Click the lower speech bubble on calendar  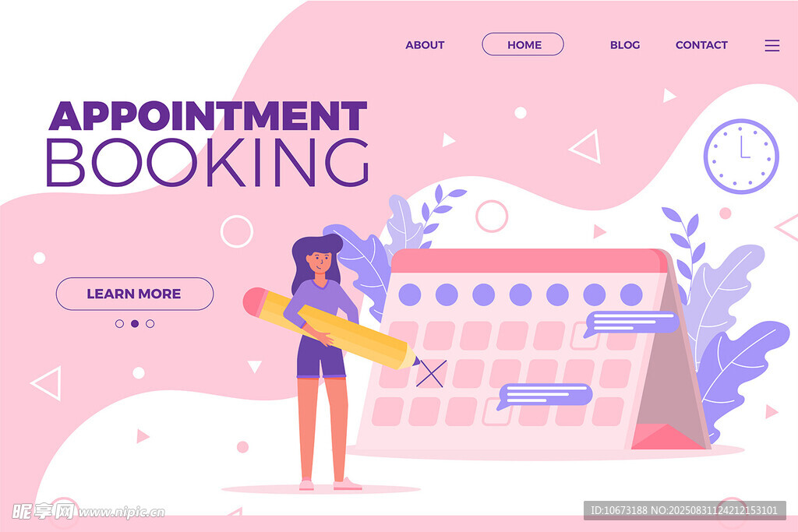pos(545,396)
